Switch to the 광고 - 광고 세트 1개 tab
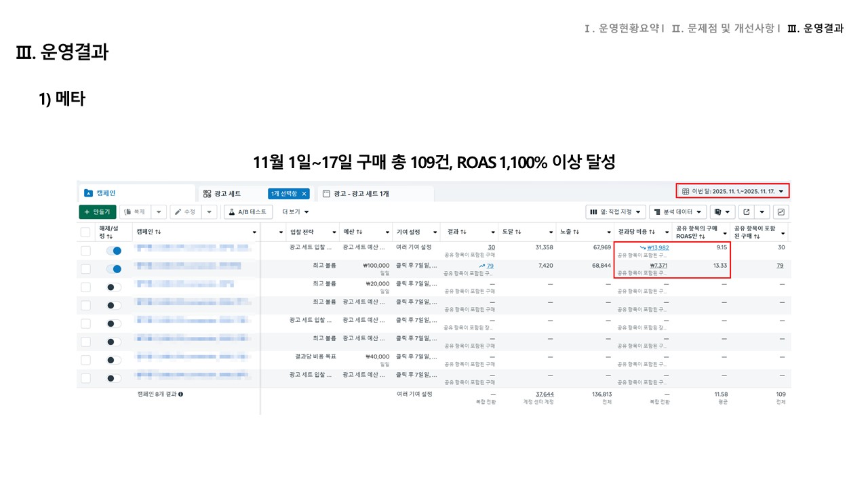868x488 pixels. coord(361,194)
